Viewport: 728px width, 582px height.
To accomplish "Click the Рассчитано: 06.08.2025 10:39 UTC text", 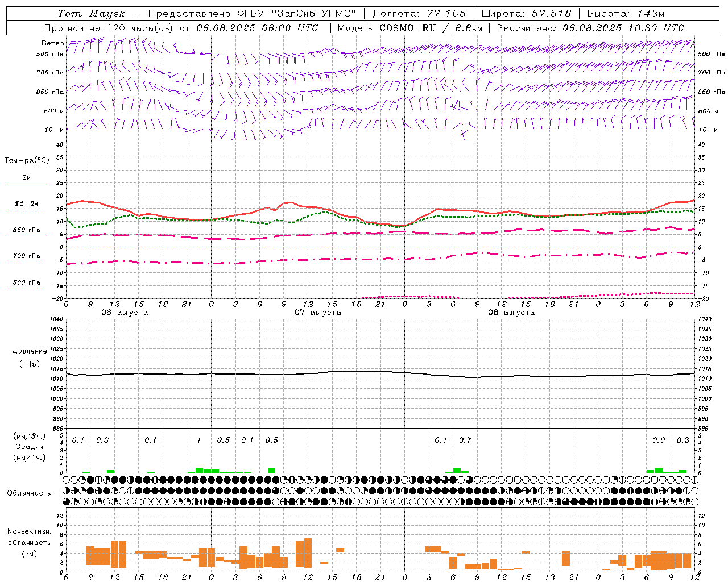I will (x=590, y=28).
